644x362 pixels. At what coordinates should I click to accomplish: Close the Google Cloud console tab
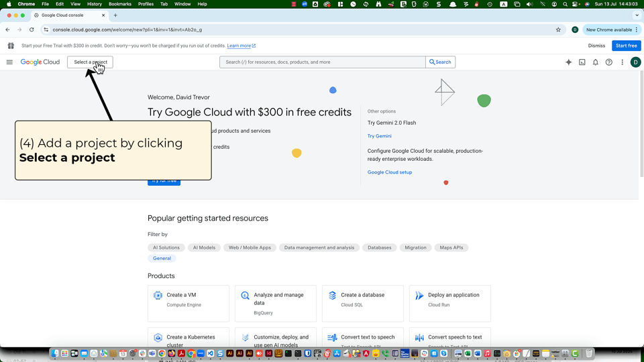click(x=103, y=15)
